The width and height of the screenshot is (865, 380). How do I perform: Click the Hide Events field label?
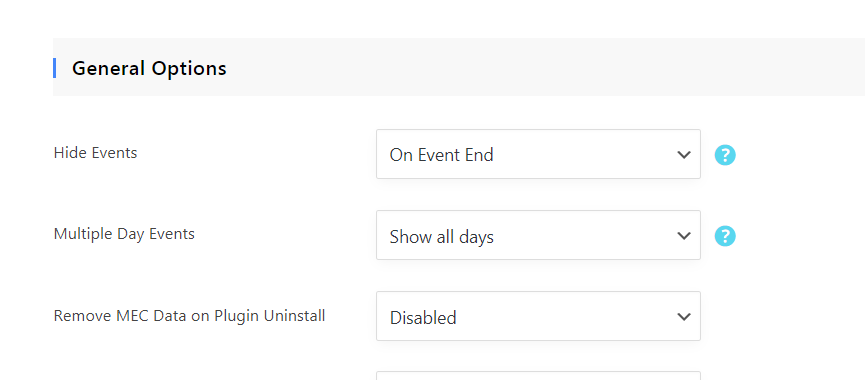click(x=95, y=153)
